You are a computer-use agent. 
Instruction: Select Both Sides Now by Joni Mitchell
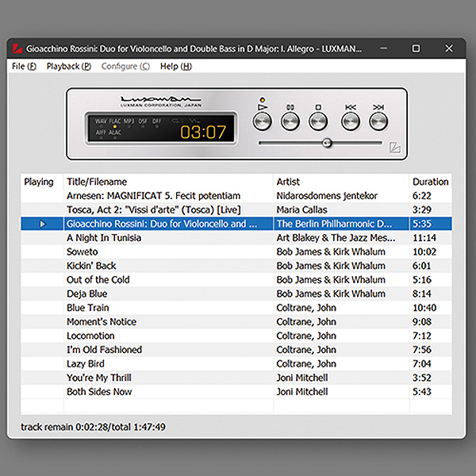coord(99,392)
